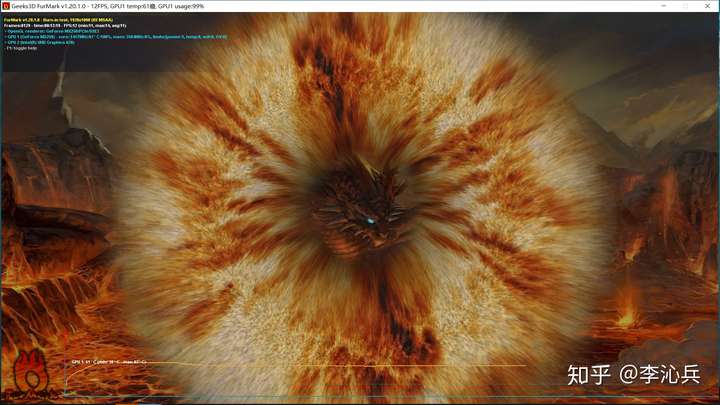Click the center of the furry donut
The width and height of the screenshot is (720, 405).
pos(361,209)
